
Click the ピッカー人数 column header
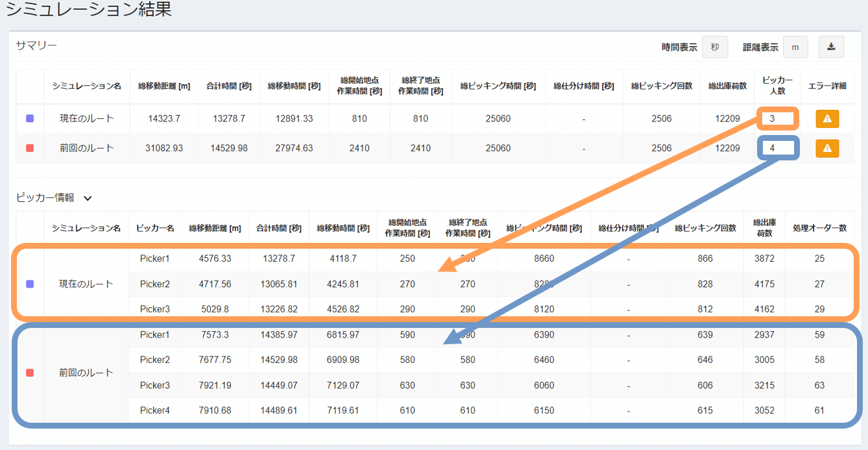(777, 86)
